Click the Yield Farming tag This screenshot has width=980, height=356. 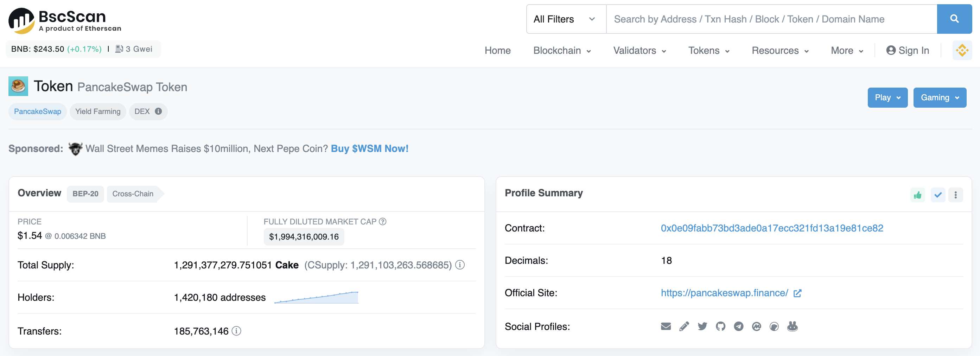pyautogui.click(x=98, y=112)
